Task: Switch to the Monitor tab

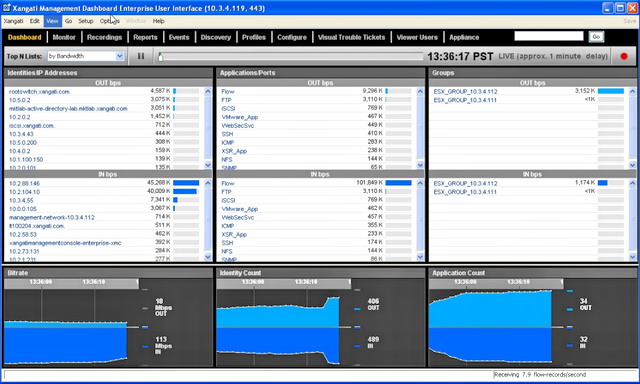Action: coord(64,37)
